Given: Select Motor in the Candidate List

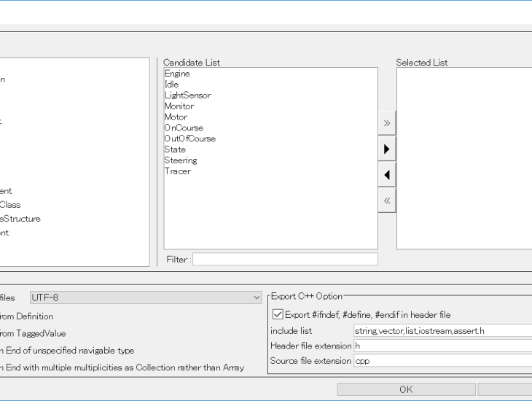Looking at the screenshot, I should point(176,117).
